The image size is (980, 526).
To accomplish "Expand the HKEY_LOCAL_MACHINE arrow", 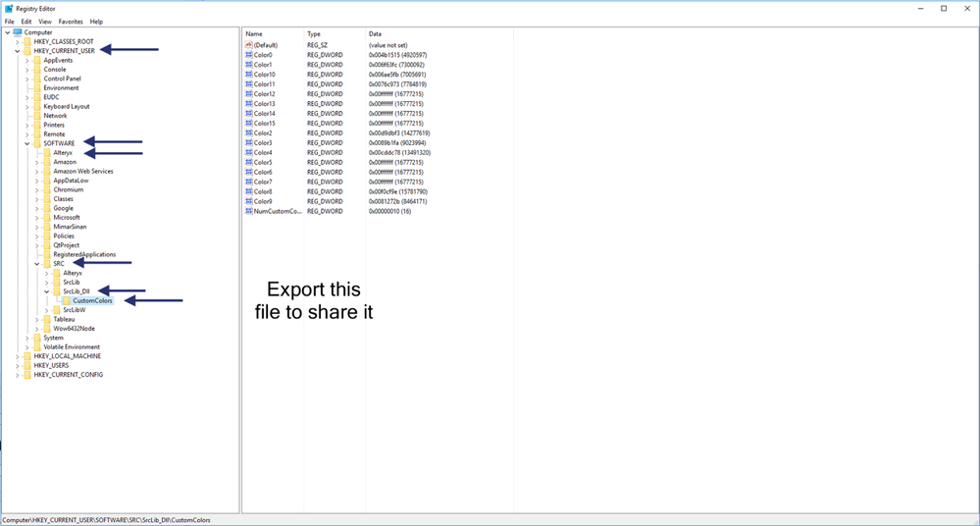I will click(x=18, y=356).
